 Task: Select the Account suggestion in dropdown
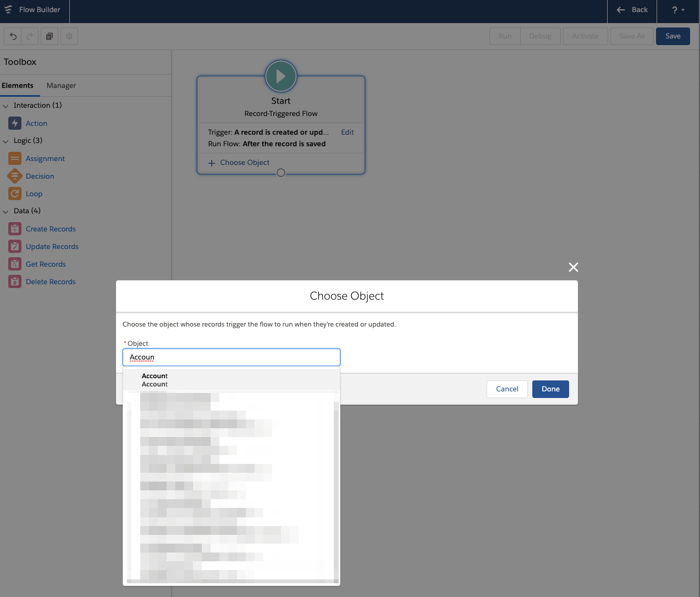[x=232, y=380]
